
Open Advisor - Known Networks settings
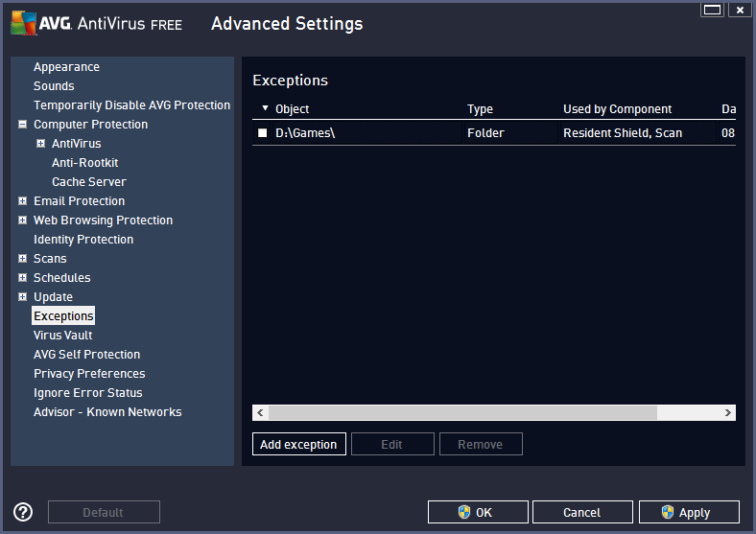click(x=107, y=412)
